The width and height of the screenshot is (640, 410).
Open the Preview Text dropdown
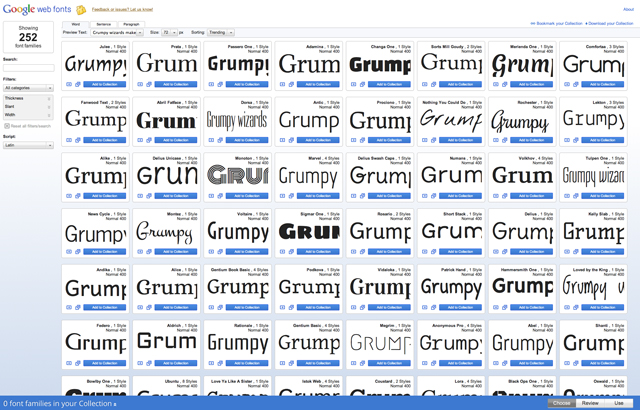118,32
